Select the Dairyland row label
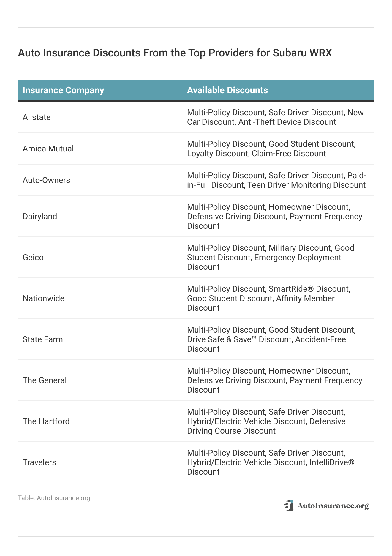Viewport: 392px width, 556px height. pyautogui.click(x=40, y=217)
